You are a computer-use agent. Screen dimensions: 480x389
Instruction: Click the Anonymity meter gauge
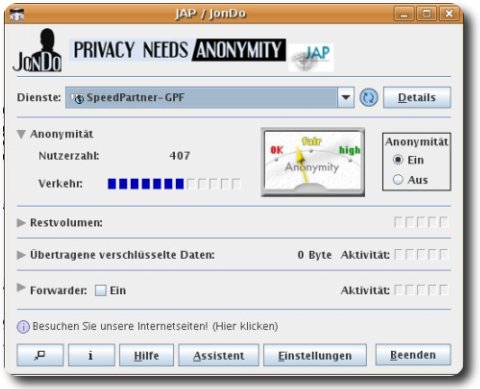313,162
